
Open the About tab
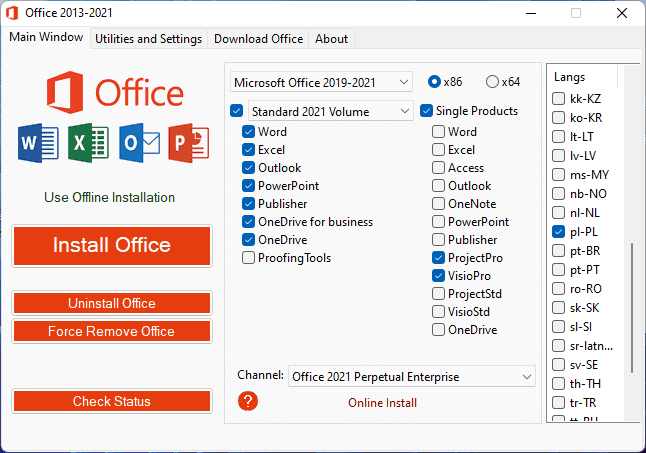pos(331,39)
